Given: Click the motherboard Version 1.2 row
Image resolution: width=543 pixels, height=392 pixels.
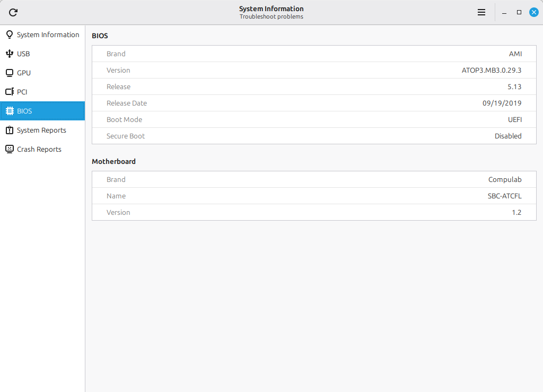Looking at the screenshot, I should 314,212.
